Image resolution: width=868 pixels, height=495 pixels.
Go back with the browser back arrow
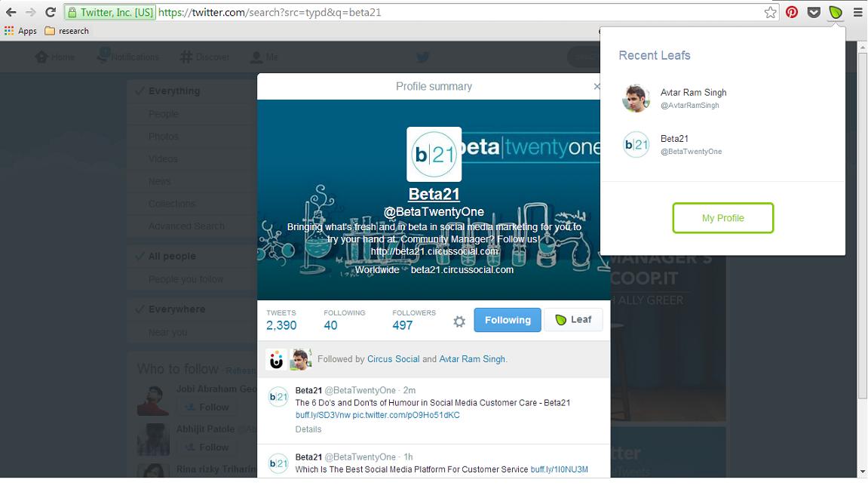pyautogui.click(x=11, y=12)
